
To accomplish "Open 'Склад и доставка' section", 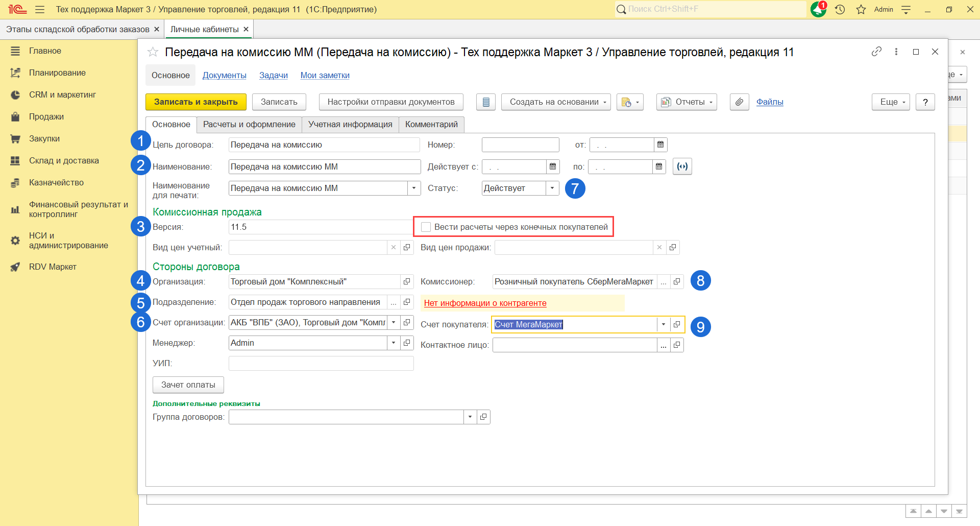I will coord(64,161).
